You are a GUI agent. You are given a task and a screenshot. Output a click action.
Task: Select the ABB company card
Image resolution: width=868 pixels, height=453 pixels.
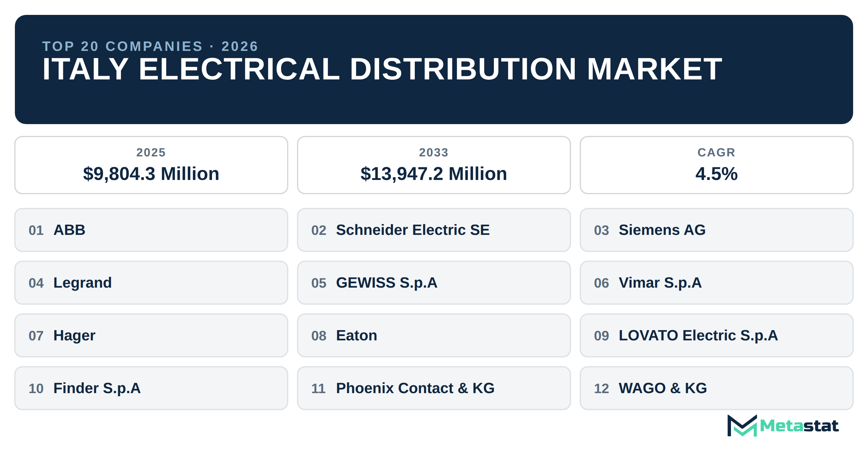[x=151, y=230]
